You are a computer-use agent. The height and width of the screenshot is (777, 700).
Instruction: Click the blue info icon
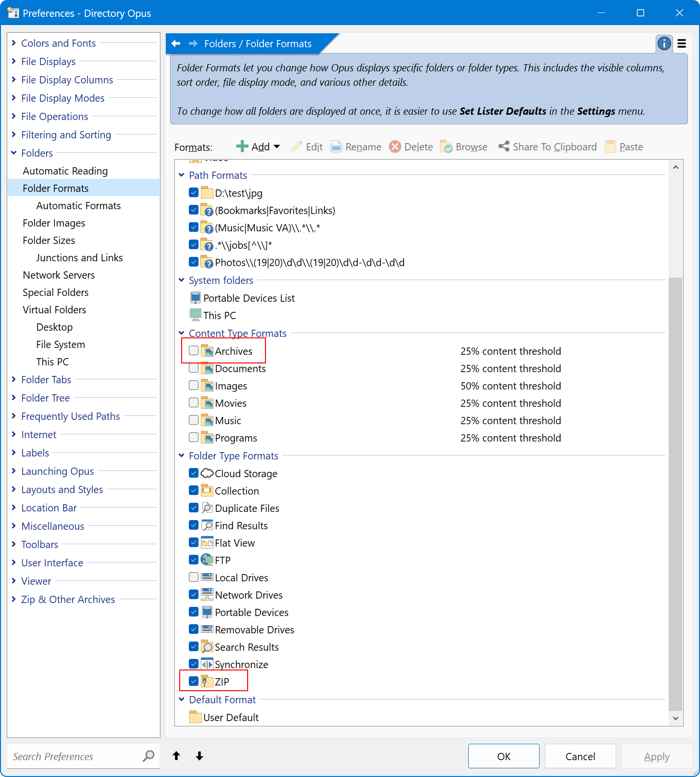click(x=664, y=43)
